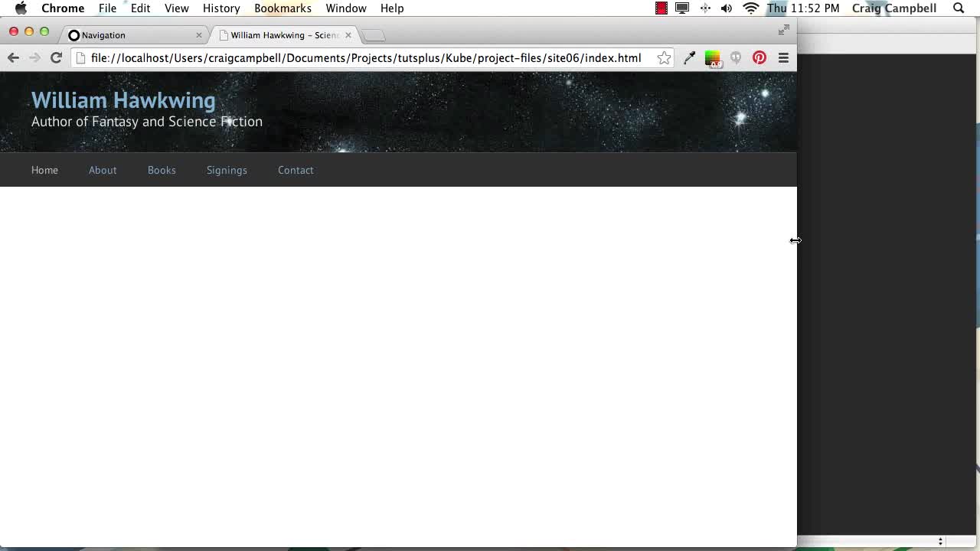Open the File menu

point(107,8)
